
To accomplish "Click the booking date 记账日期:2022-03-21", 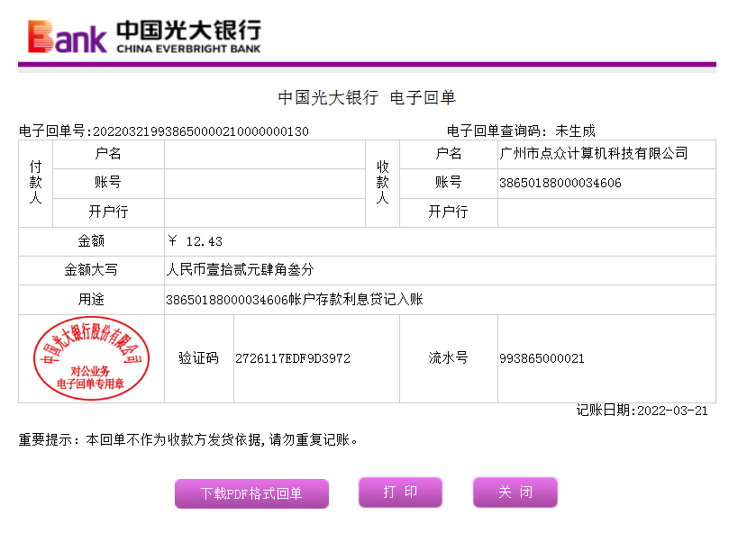I will point(642,411).
